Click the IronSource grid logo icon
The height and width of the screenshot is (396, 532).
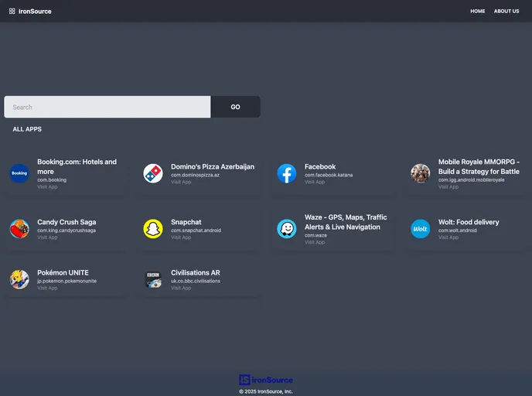click(x=12, y=11)
